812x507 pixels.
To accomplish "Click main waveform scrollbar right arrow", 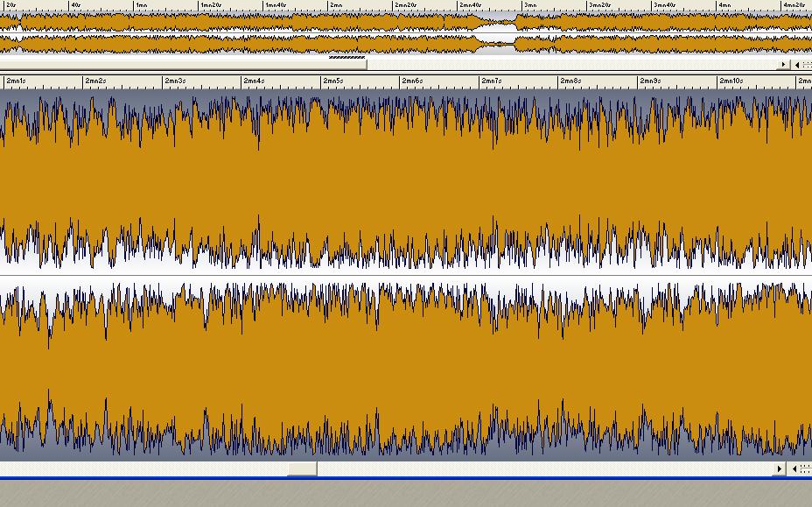I will 779,469.
